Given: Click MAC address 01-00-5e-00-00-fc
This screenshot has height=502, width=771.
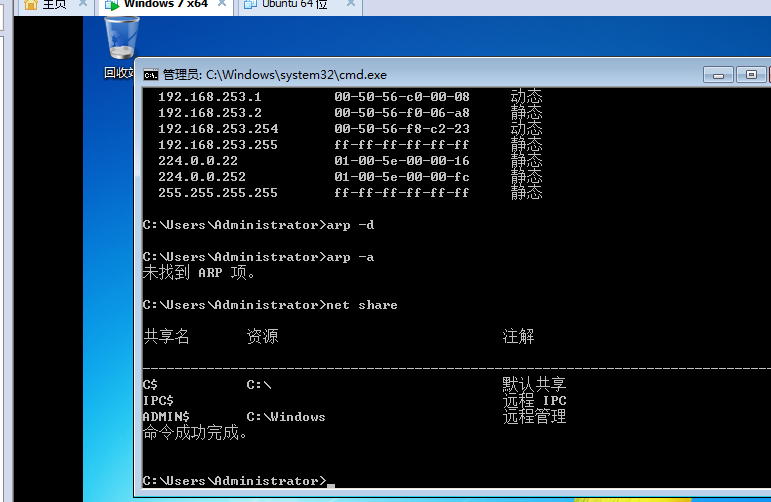Looking at the screenshot, I should click(x=402, y=177).
